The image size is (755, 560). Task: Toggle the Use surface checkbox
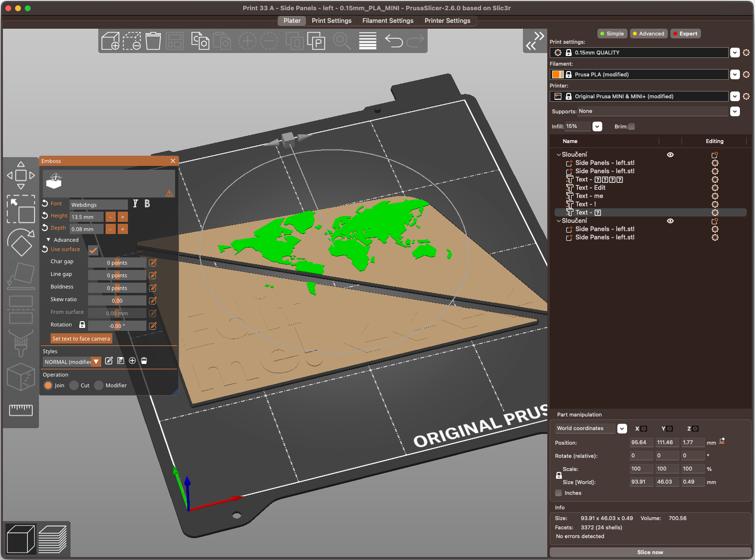[93, 250]
